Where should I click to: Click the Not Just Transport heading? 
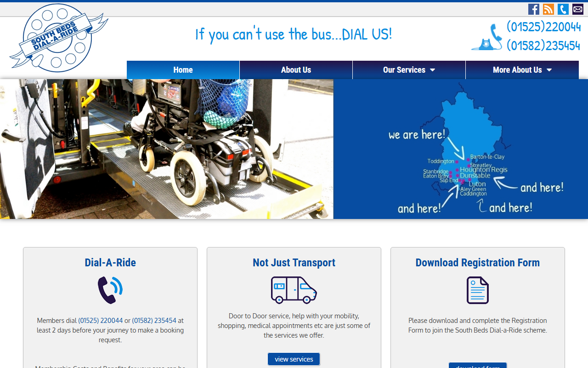tap(294, 263)
